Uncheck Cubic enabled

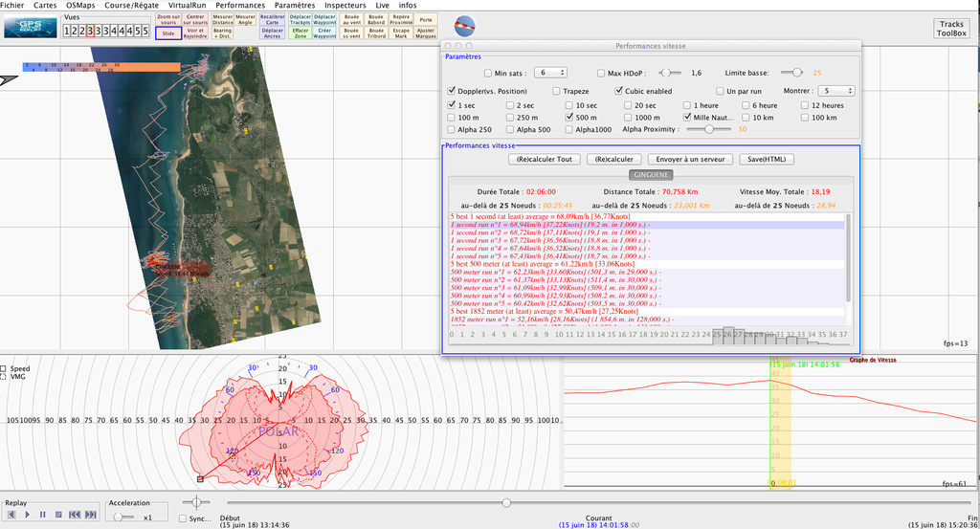point(619,91)
